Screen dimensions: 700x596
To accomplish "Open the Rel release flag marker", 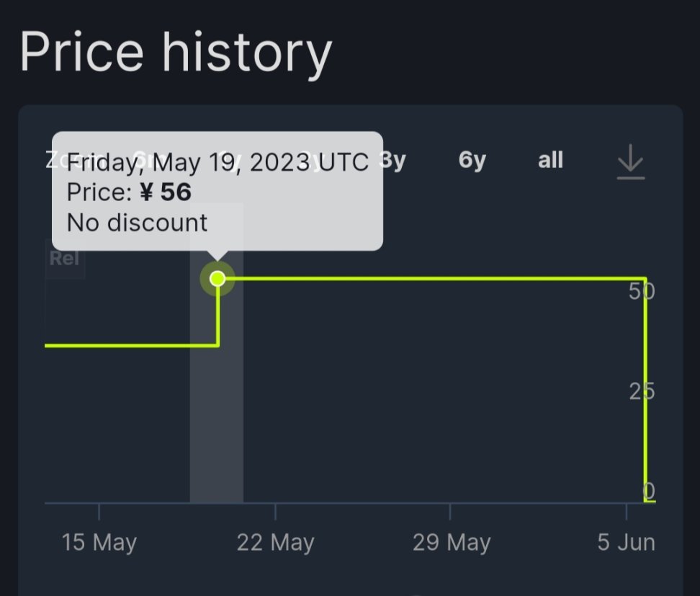I will point(65,259).
